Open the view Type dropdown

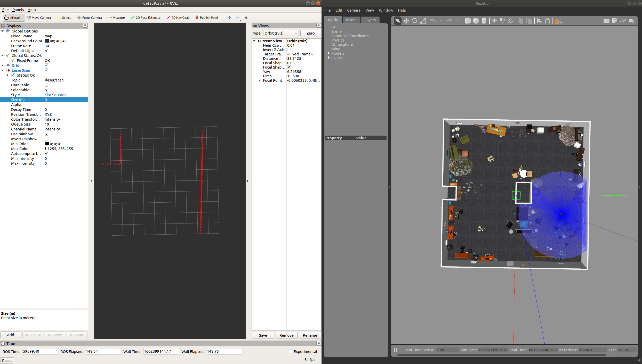[281, 33]
